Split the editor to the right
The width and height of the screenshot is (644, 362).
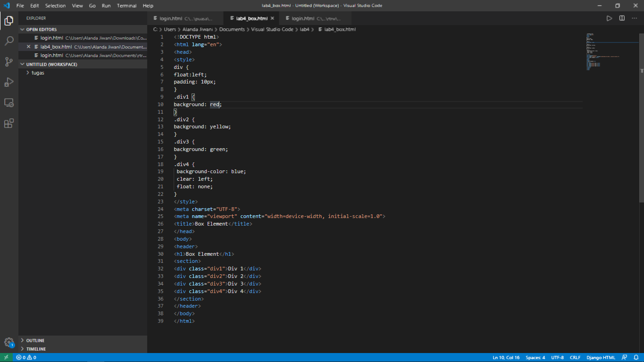click(x=622, y=18)
